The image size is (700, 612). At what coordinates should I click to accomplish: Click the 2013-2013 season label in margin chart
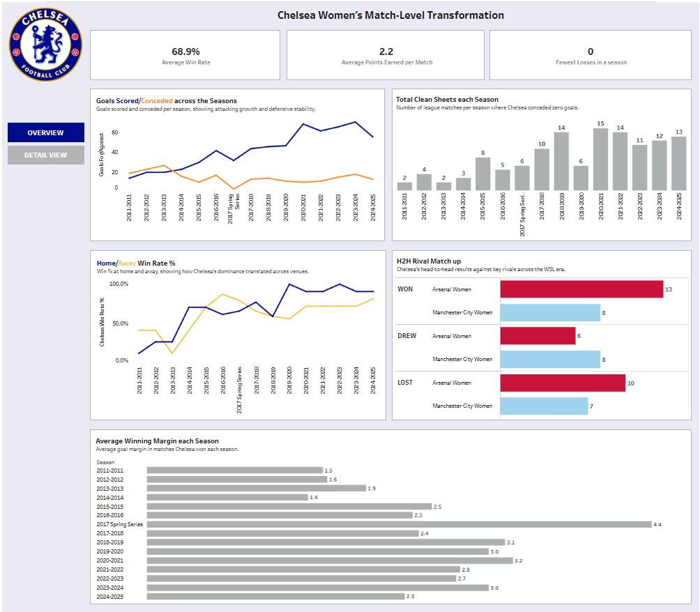(x=110, y=489)
